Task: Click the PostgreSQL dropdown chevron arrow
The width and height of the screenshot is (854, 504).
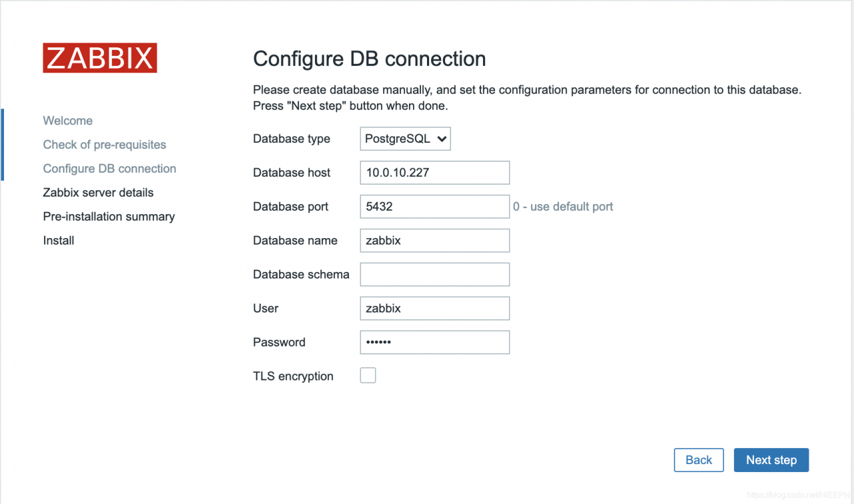Action: [x=441, y=139]
